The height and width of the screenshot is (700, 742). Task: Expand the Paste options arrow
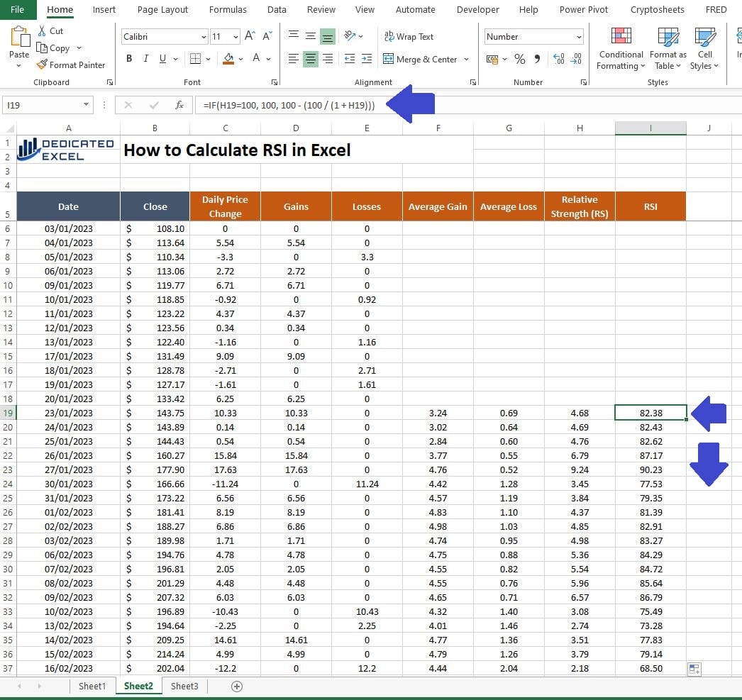point(19,66)
